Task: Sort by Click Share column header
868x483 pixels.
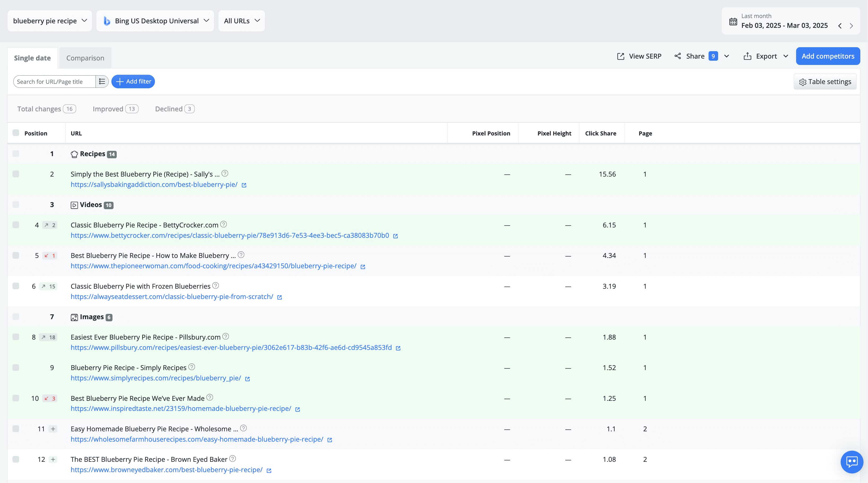Action: coord(600,133)
